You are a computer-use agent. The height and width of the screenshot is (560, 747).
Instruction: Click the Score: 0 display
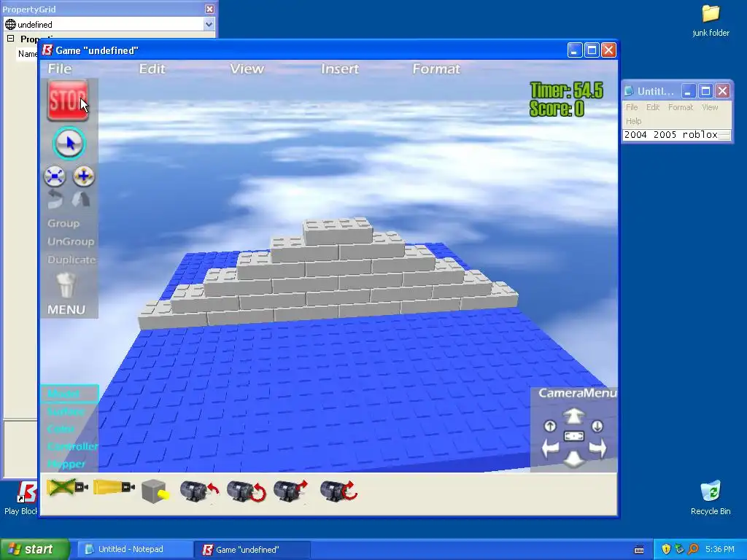coord(557,109)
